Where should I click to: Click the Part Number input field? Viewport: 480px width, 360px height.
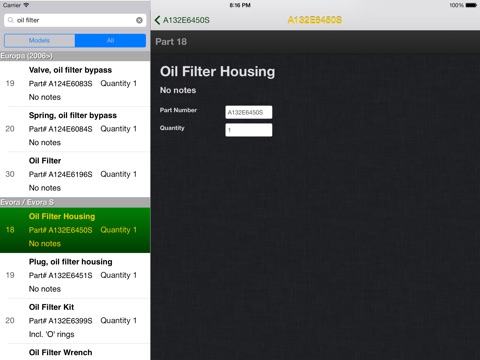[249, 112]
